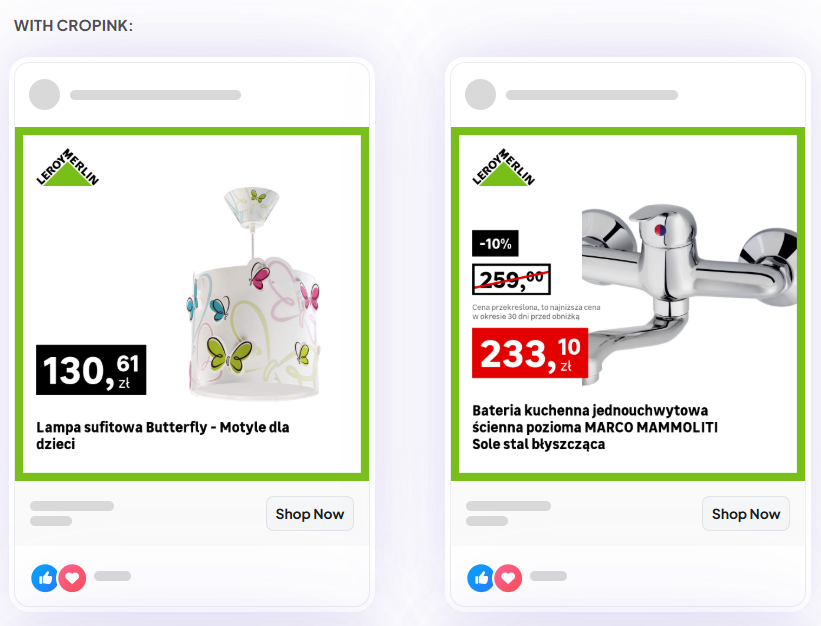Click the crossed-out 259,00 original price
Viewport: 821px width, 626px height.
tap(511, 280)
